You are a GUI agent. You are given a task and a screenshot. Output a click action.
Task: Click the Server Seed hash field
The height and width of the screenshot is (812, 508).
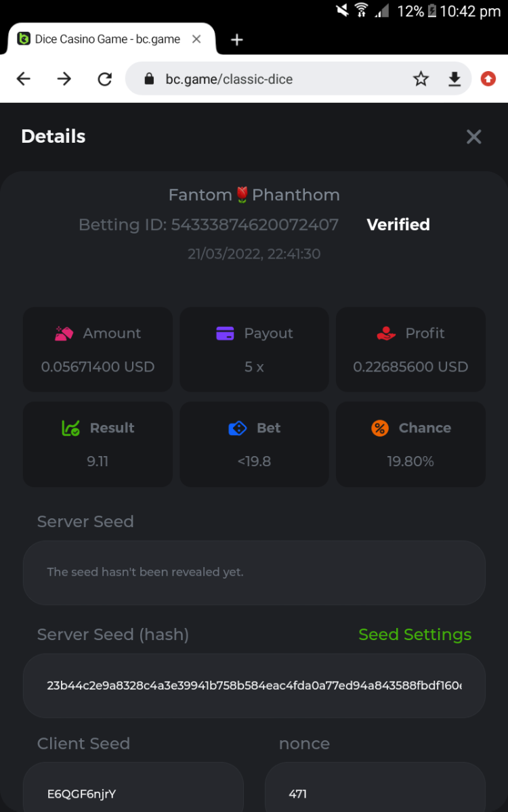[254, 685]
